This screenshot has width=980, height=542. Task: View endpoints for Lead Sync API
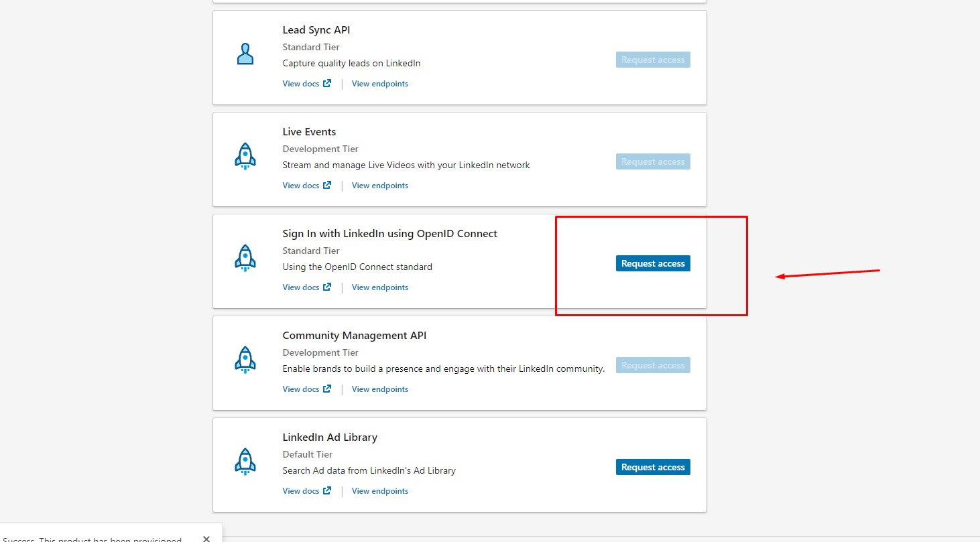[380, 84]
